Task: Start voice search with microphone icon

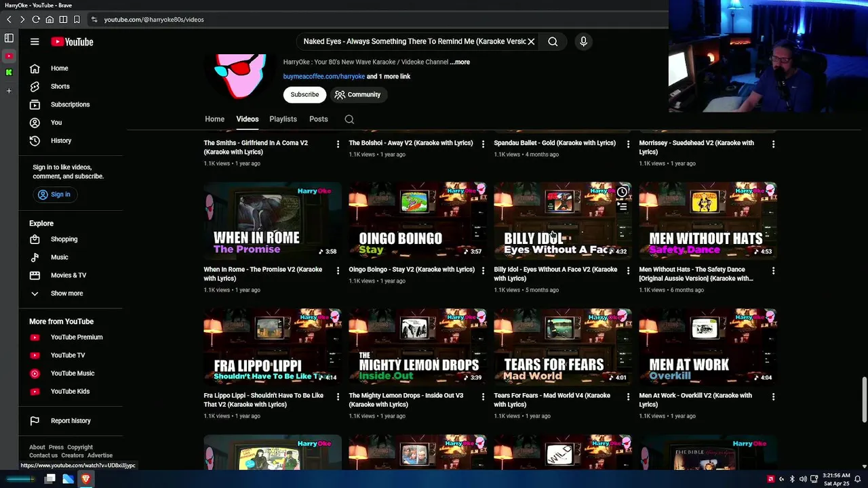Action: pyautogui.click(x=583, y=42)
